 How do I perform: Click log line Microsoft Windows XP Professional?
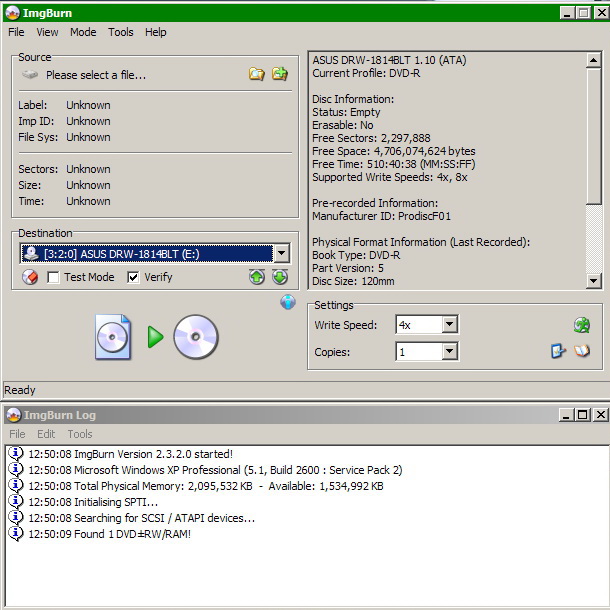(216, 470)
